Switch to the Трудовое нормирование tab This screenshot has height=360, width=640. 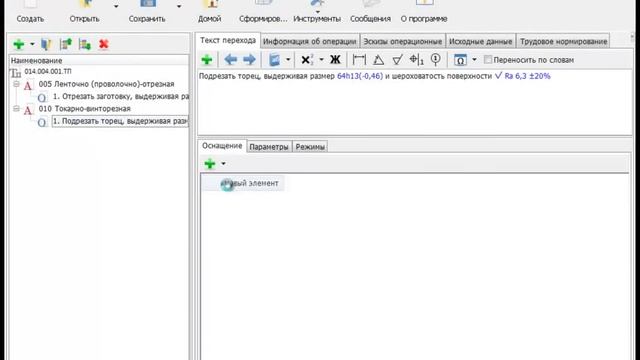tap(563, 42)
